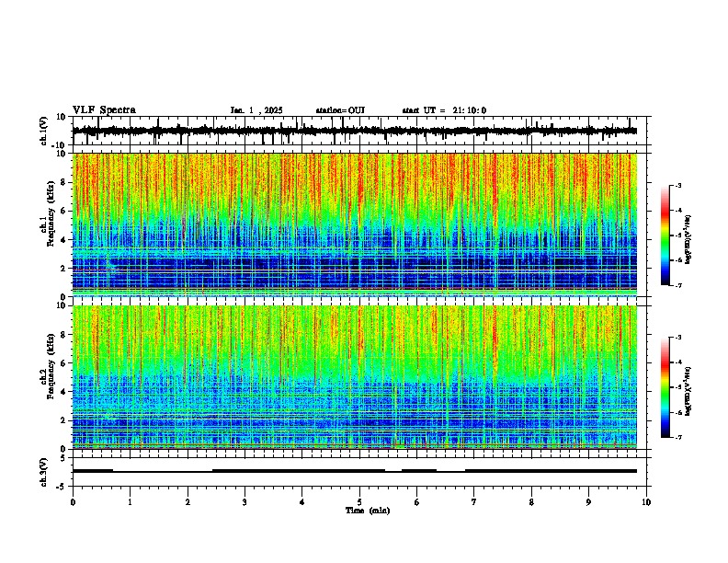
Task: Click tick label "5" on the Time axis
Action: [359, 502]
